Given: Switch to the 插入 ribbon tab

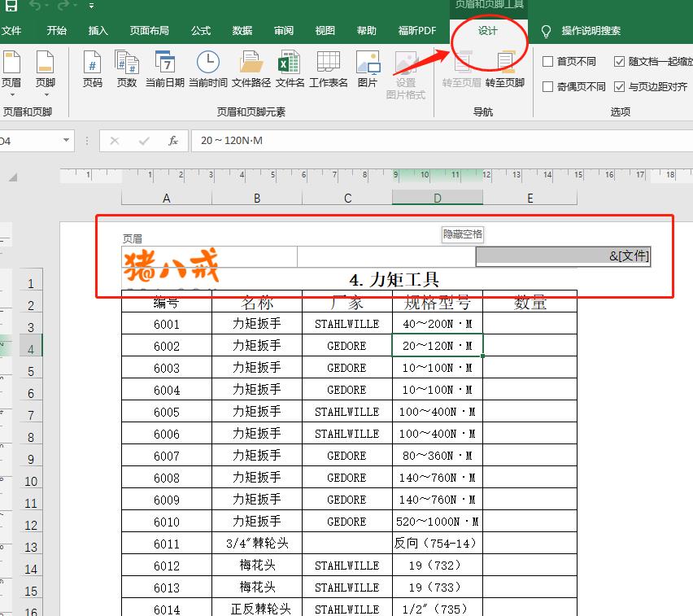Looking at the screenshot, I should point(98,31).
